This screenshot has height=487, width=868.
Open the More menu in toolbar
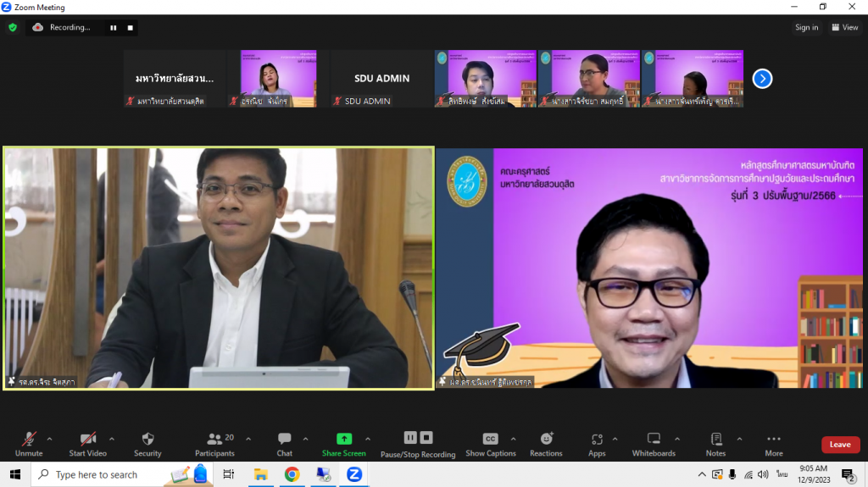point(773,440)
